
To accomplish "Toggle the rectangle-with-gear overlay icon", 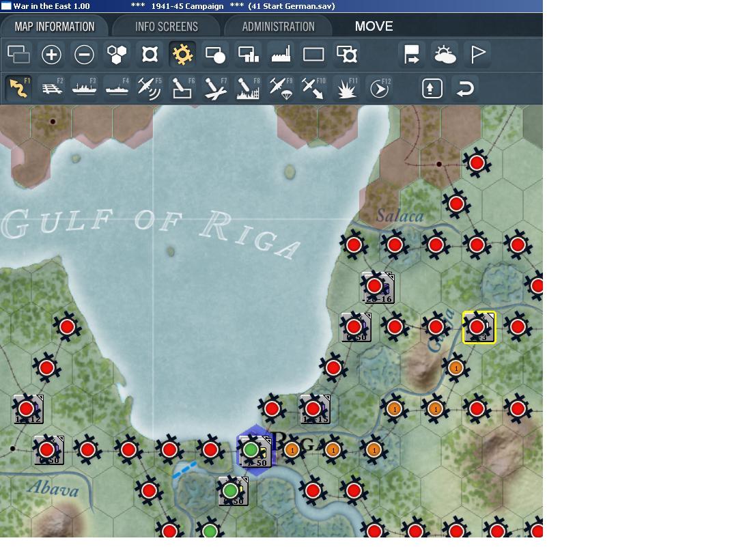I will [346, 54].
